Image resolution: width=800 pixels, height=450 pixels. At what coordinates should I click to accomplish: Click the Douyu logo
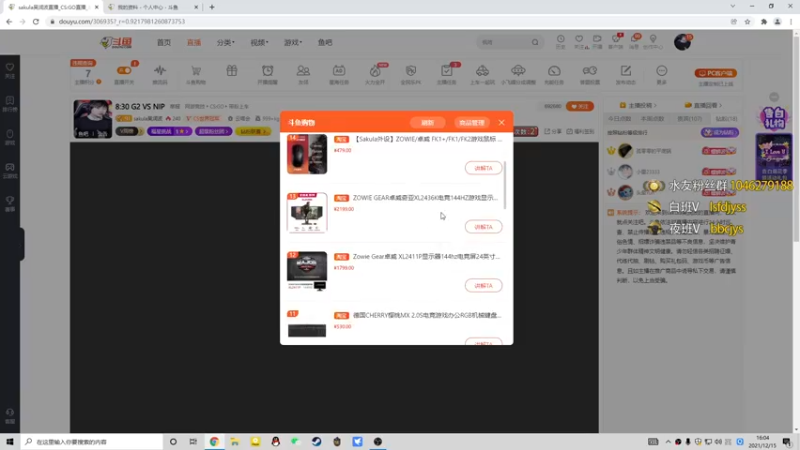pyautogui.click(x=116, y=42)
